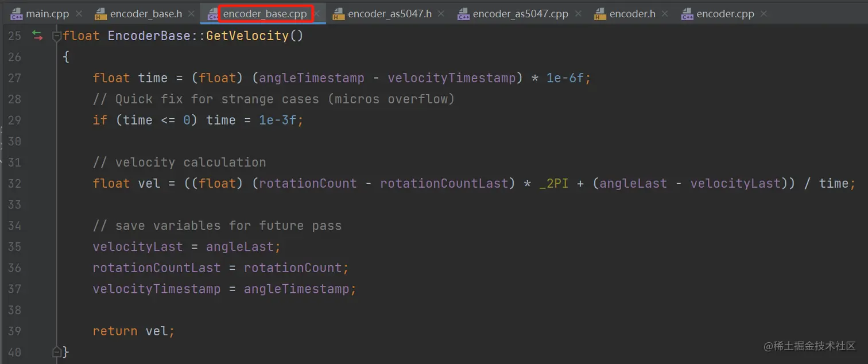Image resolution: width=868 pixels, height=364 pixels.
Task: Close the encoder_base.cpp tab
Action: (317, 13)
